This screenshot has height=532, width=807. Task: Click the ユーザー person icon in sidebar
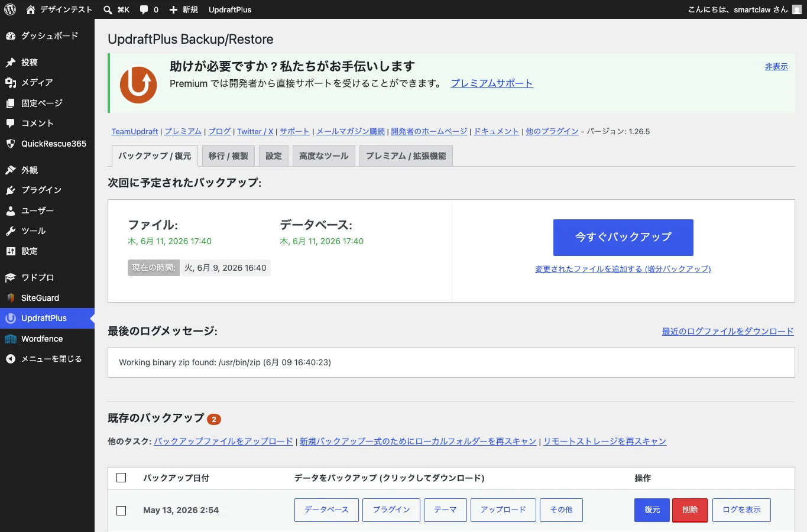(11, 210)
